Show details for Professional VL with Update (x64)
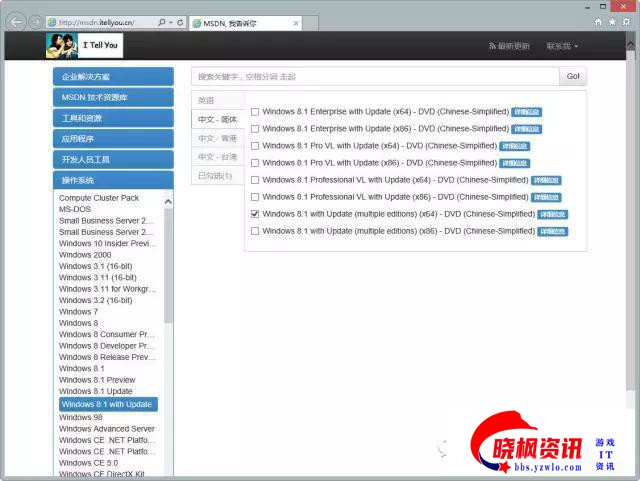This screenshot has height=481, width=640. [x=546, y=180]
